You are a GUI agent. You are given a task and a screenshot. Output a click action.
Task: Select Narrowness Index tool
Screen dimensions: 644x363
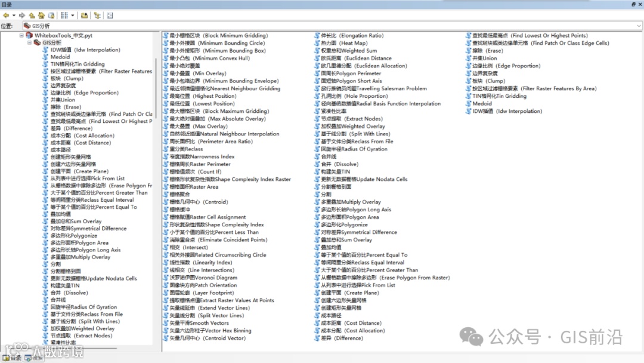(x=202, y=156)
